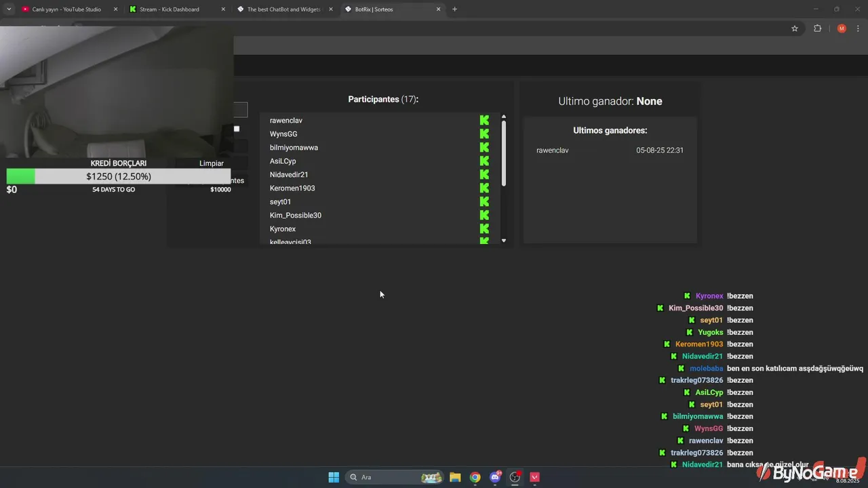Screen dimensions: 868x488
Task: Click the webcam overlay thumbnail
Action: point(117,91)
